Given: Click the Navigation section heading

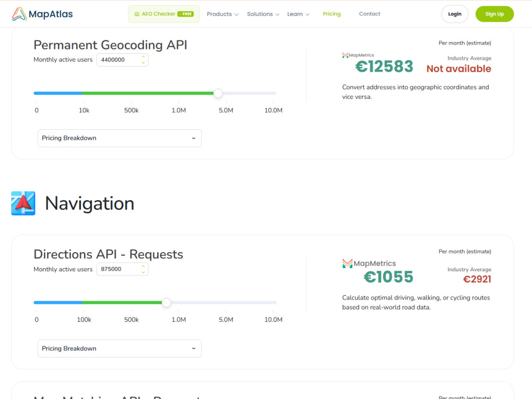Looking at the screenshot, I should 89,204.
